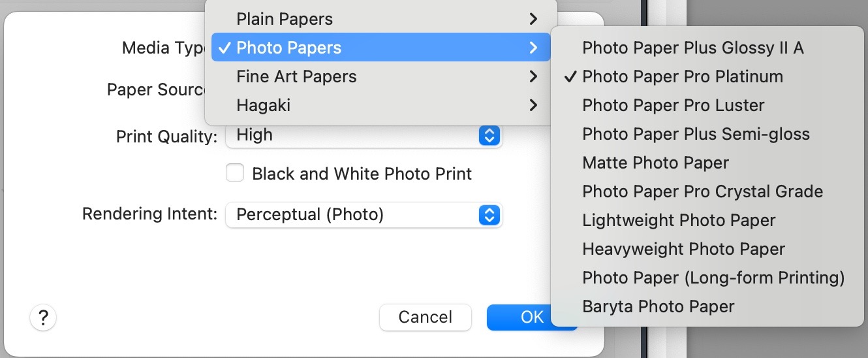Open the Rendering Intent dropdown
The width and height of the screenshot is (868, 358).
click(x=364, y=215)
